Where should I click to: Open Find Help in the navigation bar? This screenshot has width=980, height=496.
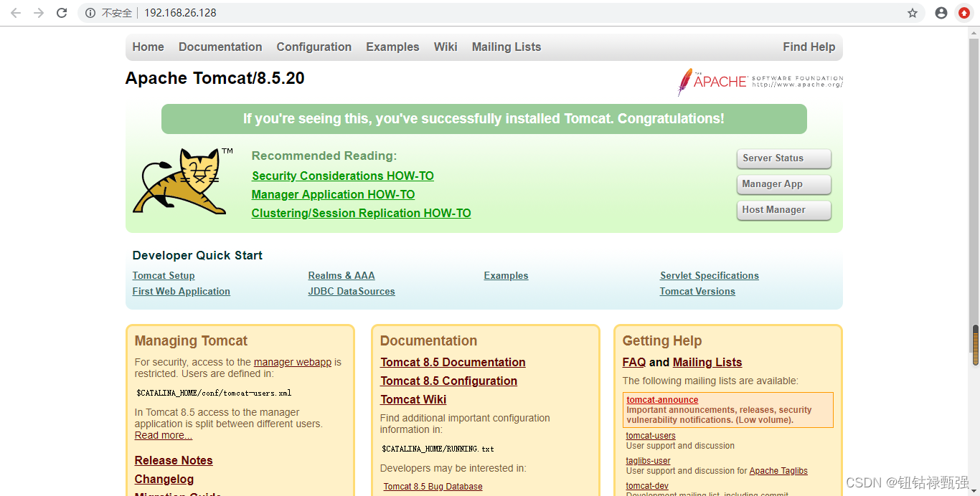point(809,47)
